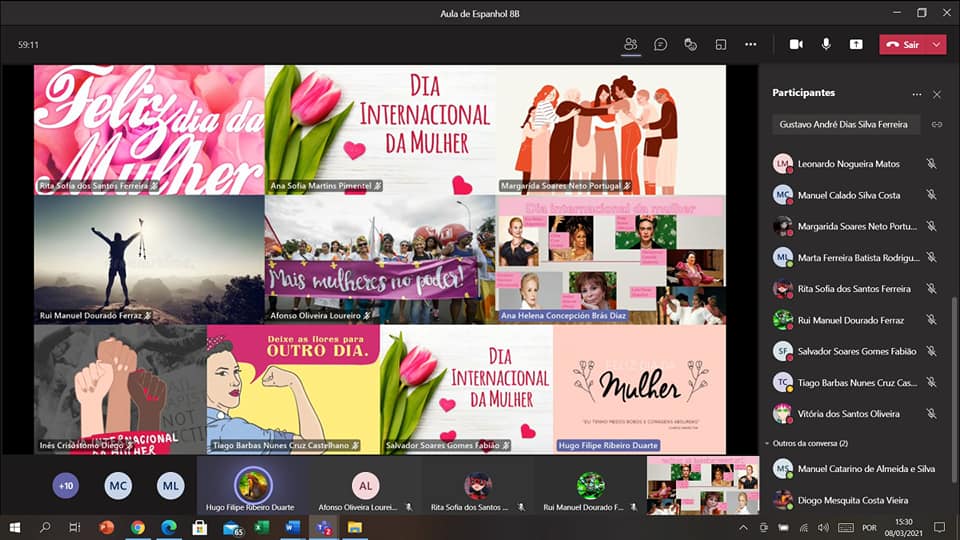Viewport: 960px width, 540px height.
Task: Open Participantes panel more options
Action: [x=916, y=94]
